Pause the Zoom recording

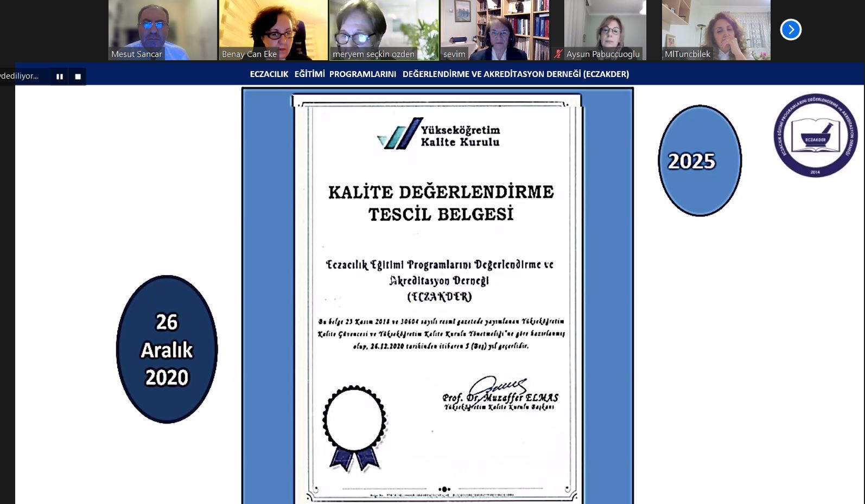tap(60, 76)
